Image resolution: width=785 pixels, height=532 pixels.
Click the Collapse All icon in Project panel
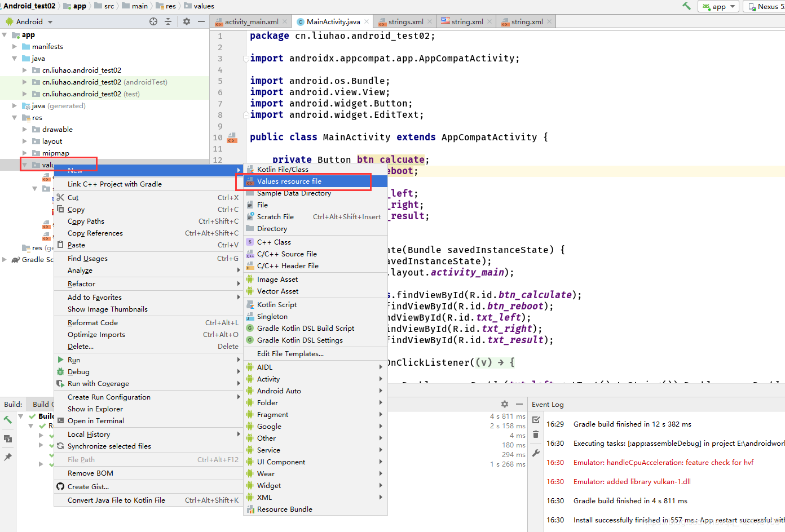pos(168,21)
